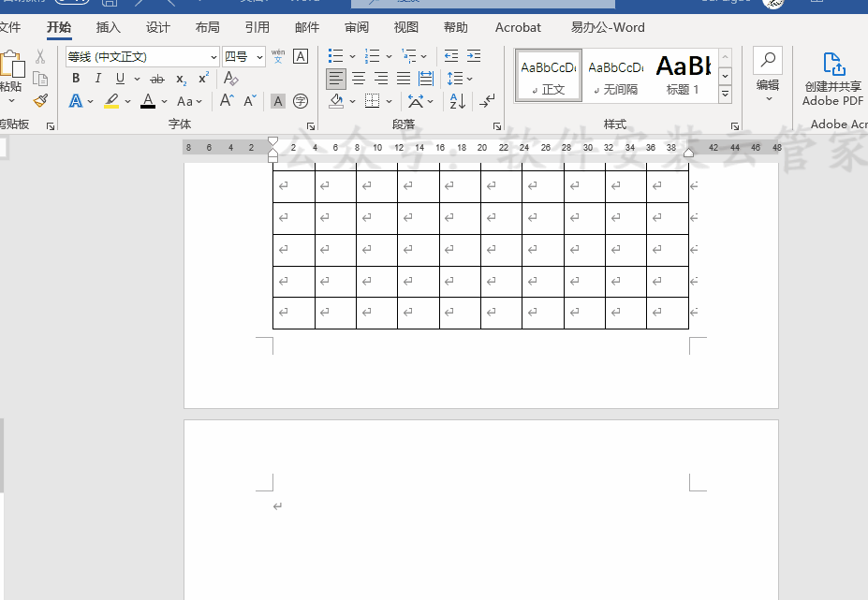The image size is (868, 600).
Task: Clear all formatting from selection
Action: [x=231, y=79]
